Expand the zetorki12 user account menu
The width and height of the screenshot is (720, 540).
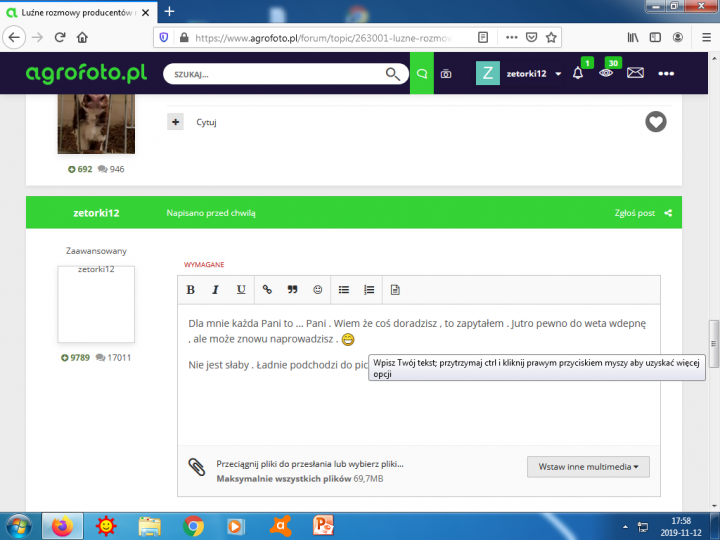coord(557,74)
